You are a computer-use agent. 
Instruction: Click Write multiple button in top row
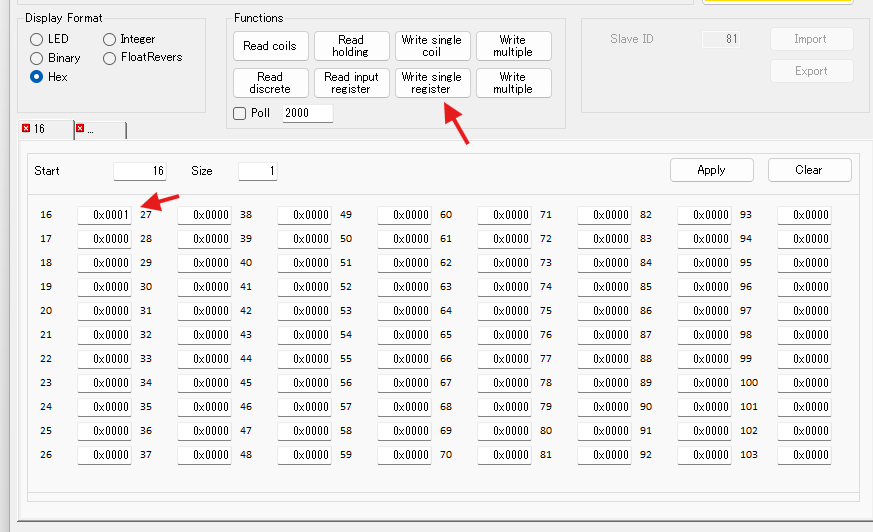[514, 46]
